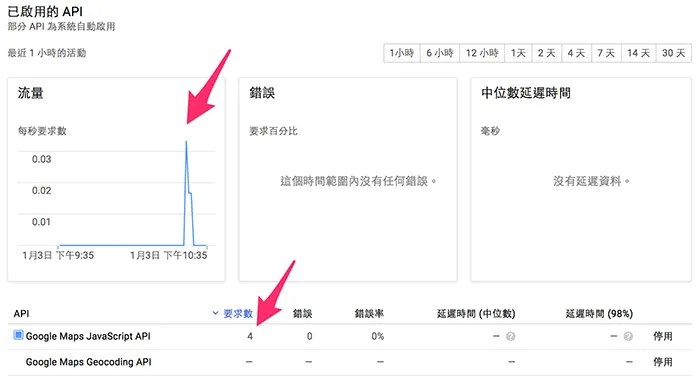Select the 14 天 time range tab

(638, 53)
